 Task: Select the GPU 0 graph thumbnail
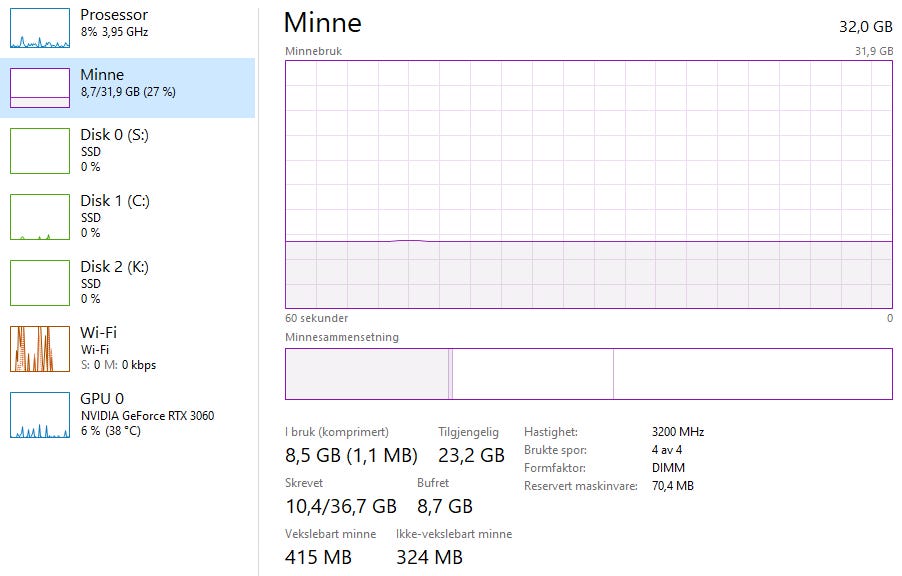[40, 414]
